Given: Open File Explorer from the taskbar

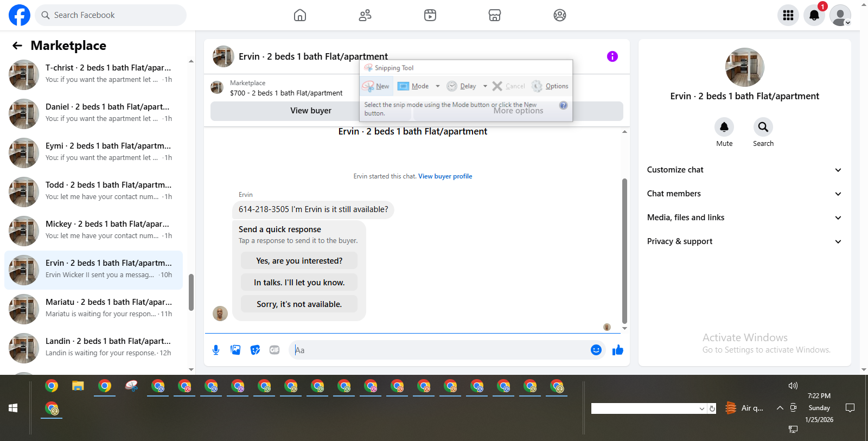Looking at the screenshot, I should point(78,386).
